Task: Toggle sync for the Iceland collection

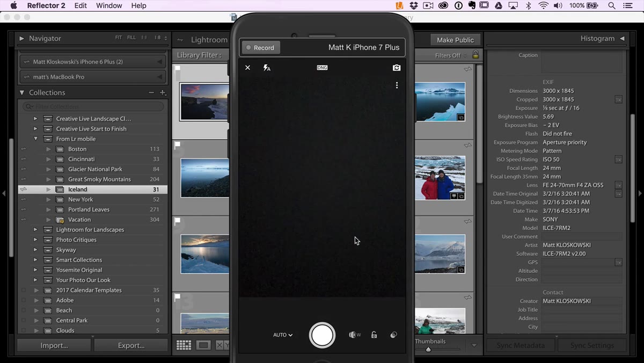Action: click(x=23, y=190)
